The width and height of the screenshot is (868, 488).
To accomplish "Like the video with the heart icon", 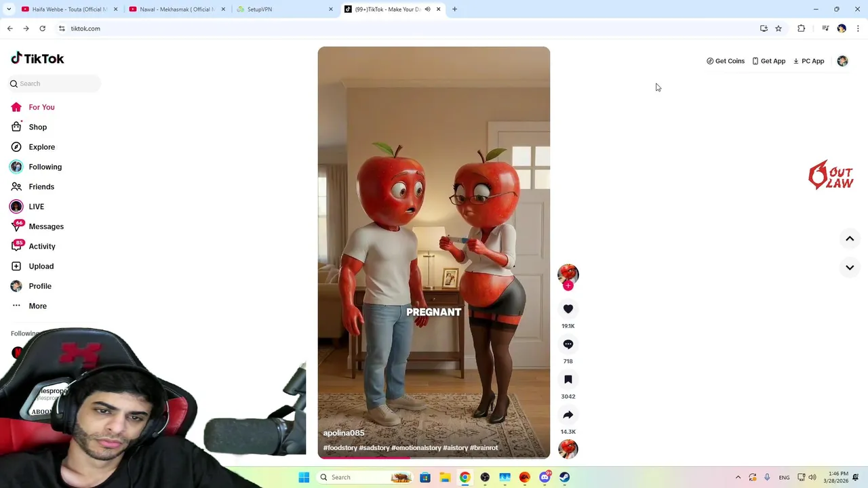I will tap(568, 309).
